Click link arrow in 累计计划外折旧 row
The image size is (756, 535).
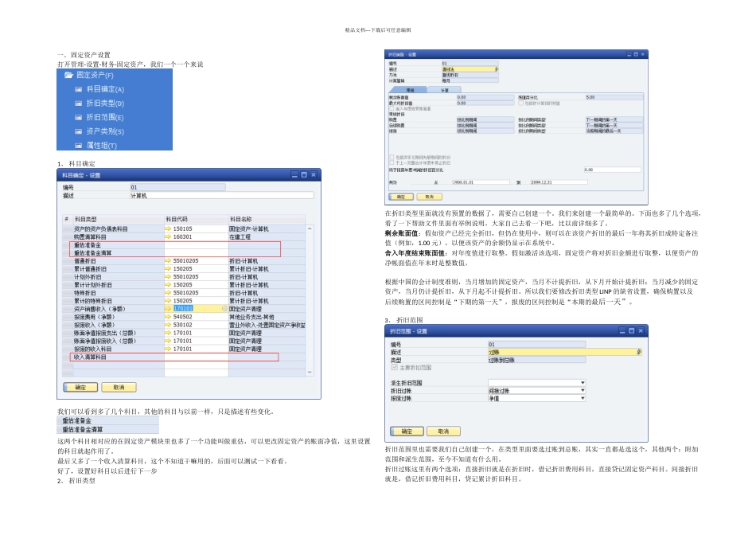168,285
